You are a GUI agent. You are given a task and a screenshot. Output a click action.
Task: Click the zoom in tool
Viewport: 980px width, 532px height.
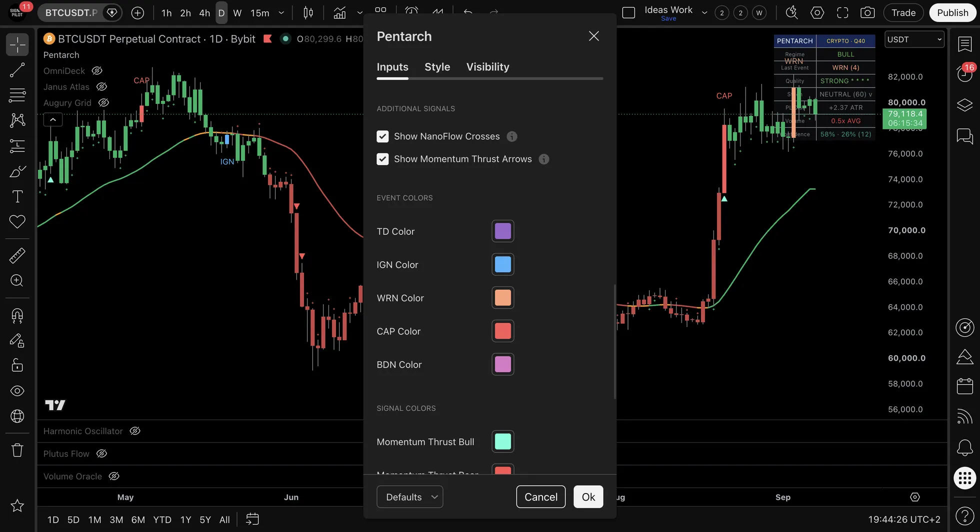click(17, 280)
